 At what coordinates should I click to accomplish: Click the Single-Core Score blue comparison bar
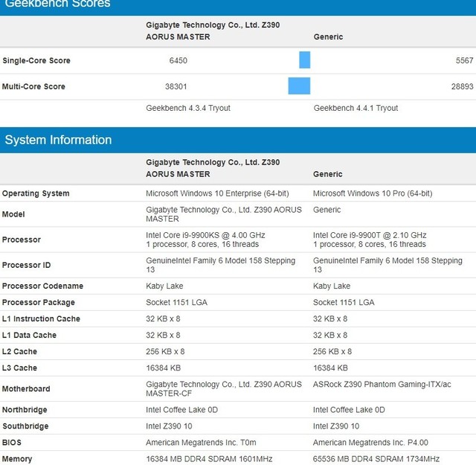[304, 60]
